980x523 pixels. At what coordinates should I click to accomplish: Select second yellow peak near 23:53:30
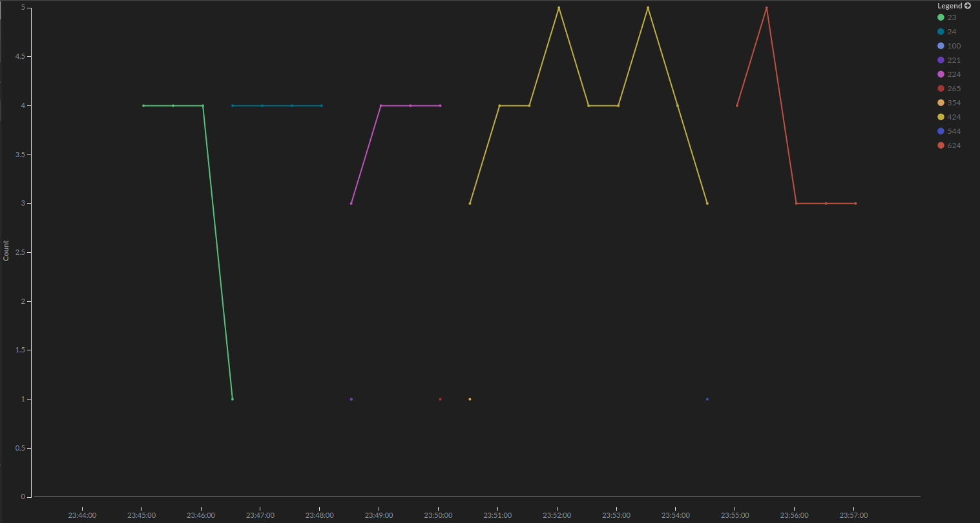pyautogui.click(x=648, y=8)
